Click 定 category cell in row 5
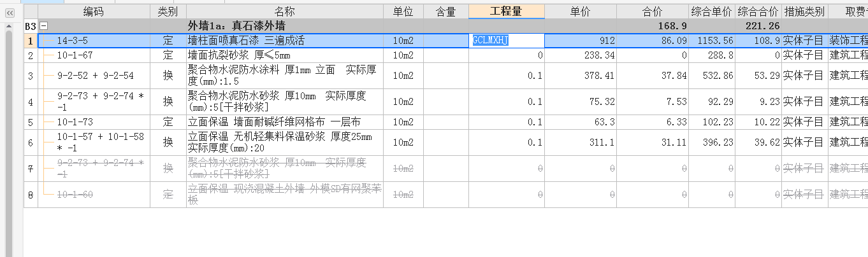Screen dimensions: 868x257 point(168,122)
